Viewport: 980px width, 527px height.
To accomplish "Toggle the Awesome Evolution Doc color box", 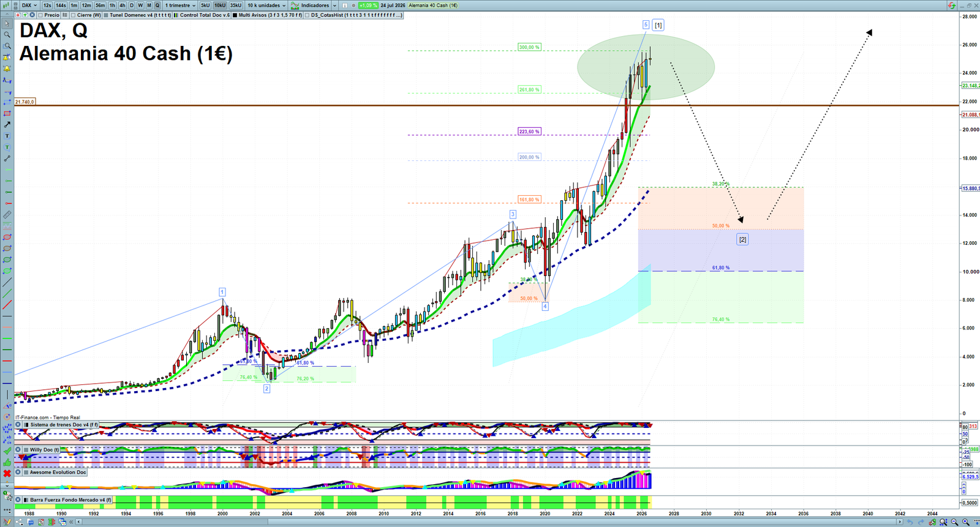I will [x=26, y=472].
